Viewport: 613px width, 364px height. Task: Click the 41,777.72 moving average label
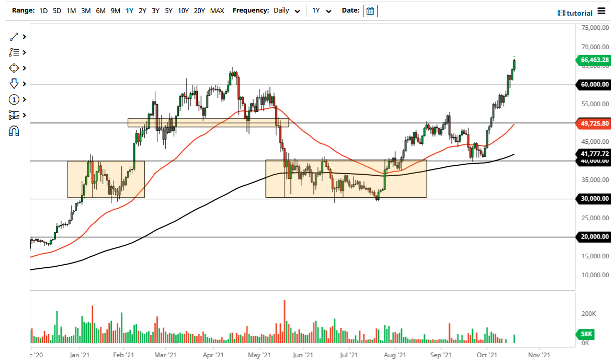(594, 154)
